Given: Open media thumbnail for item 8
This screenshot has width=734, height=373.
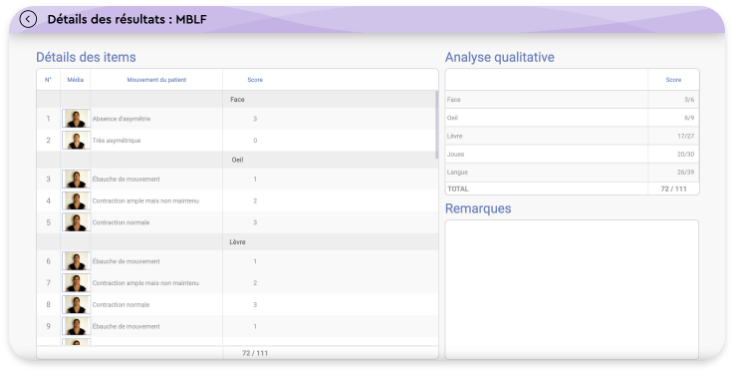Looking at the screenshot, I should click(76, 305).
